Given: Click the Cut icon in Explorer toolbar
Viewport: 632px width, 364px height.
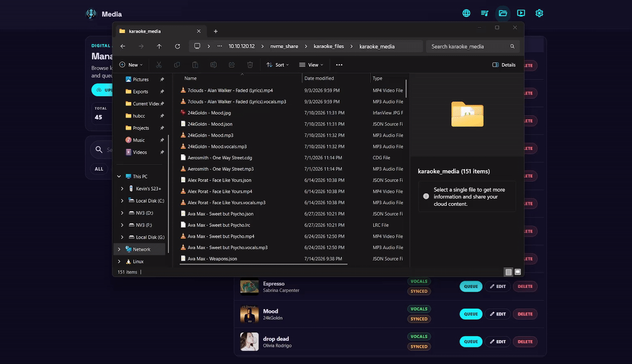Looking at the screenshot, I should coord(158,65).
